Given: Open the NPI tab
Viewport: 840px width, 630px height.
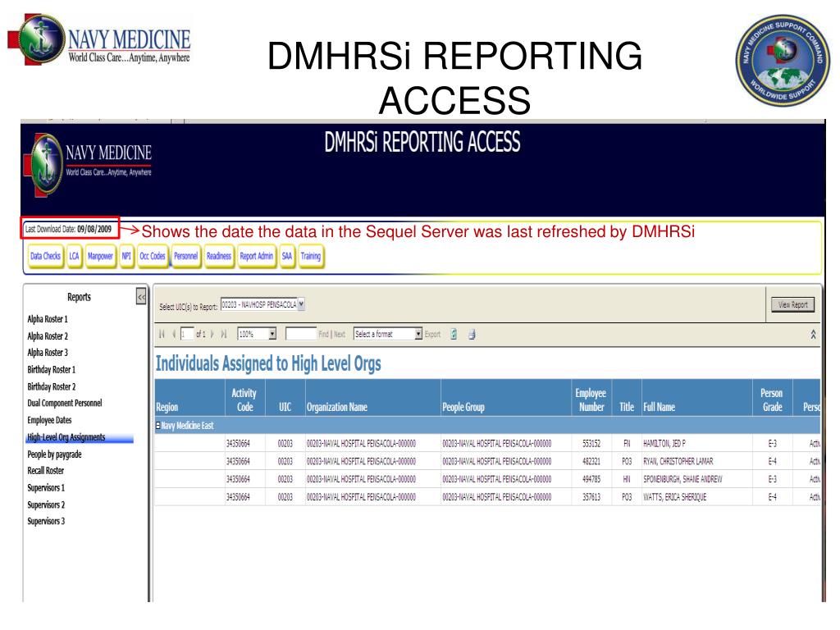Looking at the screenshot, I should (x=126, y=256).
